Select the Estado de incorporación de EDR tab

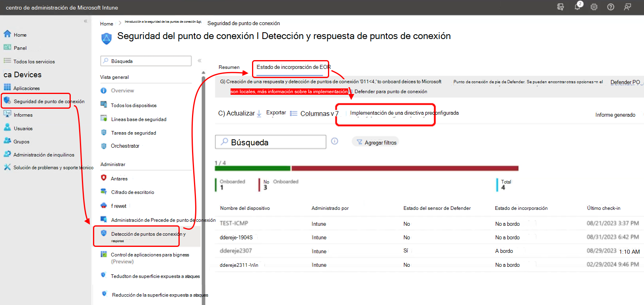[293, 67]
